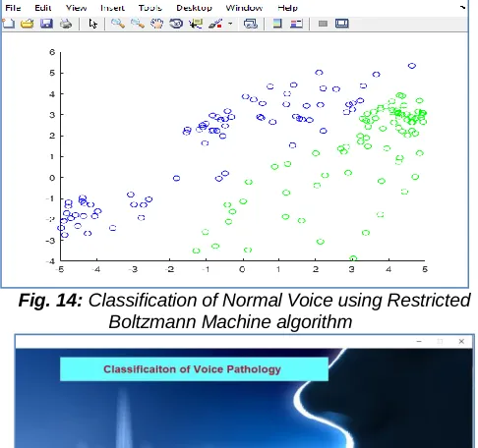478x448 pixels.
Task: Open the Desktop menu
Action: coord(194,8)
